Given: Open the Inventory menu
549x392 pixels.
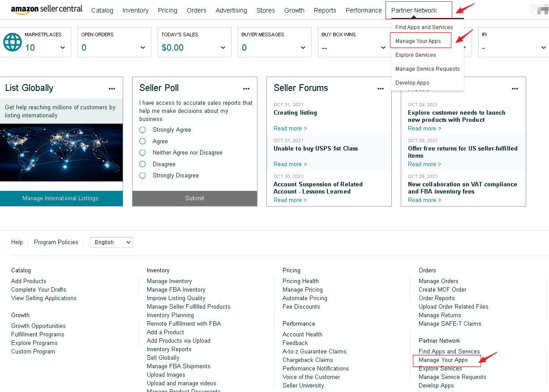Looking at the screenshot, I should tap(136, 10).
